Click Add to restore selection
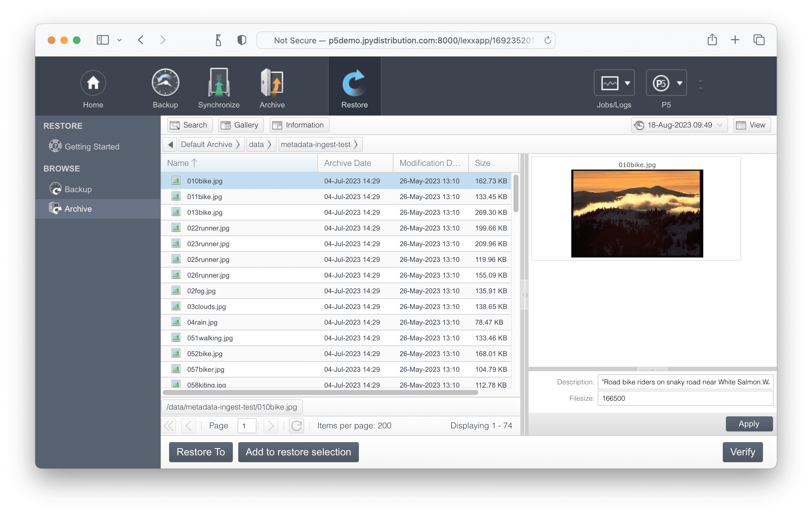This screenshot has height=515, width=812. point(298,452)
